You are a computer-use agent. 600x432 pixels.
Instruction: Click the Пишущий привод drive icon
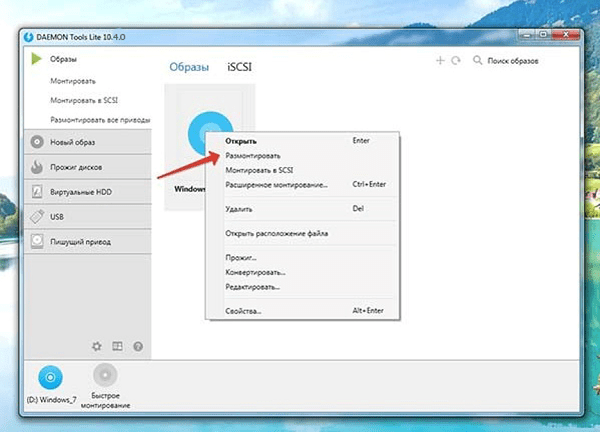37,241
